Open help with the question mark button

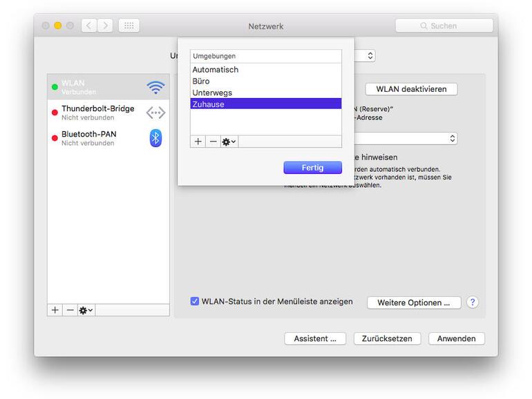pyautogui.click(x=473, y=302)
